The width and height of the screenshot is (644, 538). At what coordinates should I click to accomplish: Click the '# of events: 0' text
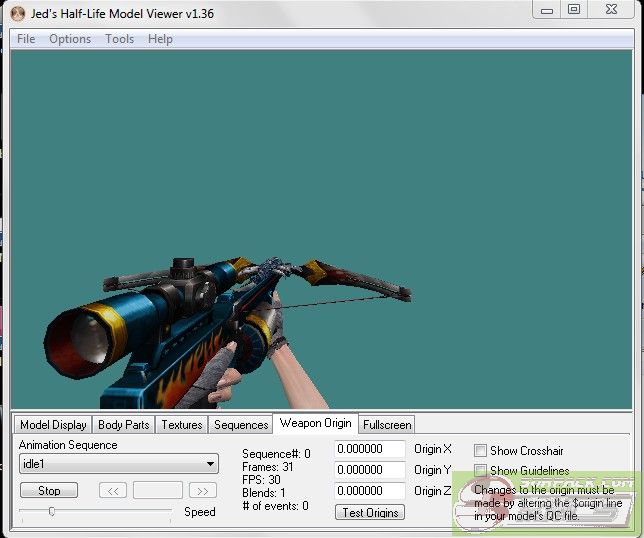[275, 506]
